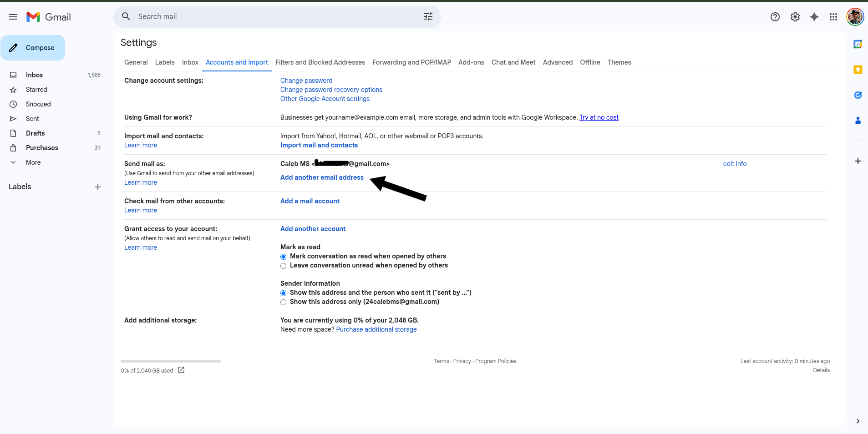Open Privacy footer link

coord(462,361)
